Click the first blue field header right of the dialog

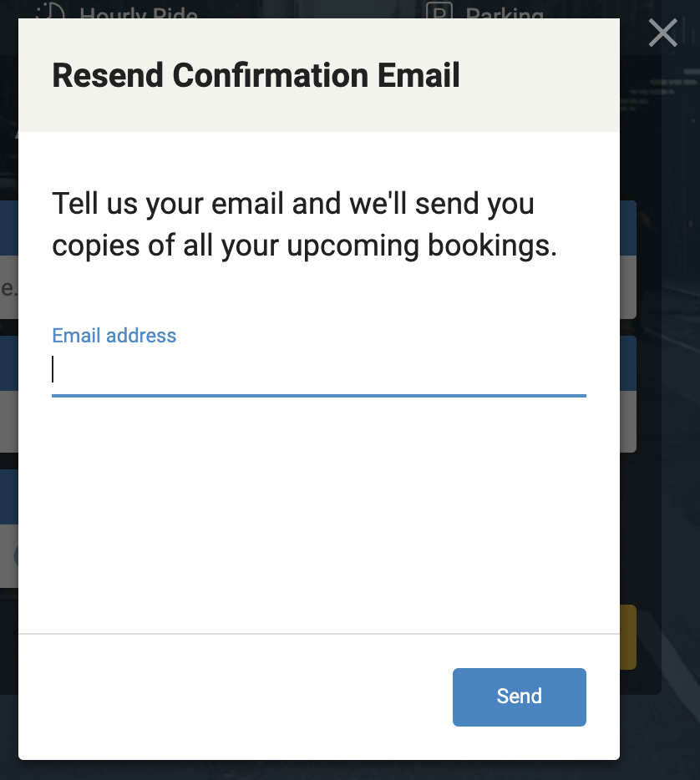(x=628, y=227)
